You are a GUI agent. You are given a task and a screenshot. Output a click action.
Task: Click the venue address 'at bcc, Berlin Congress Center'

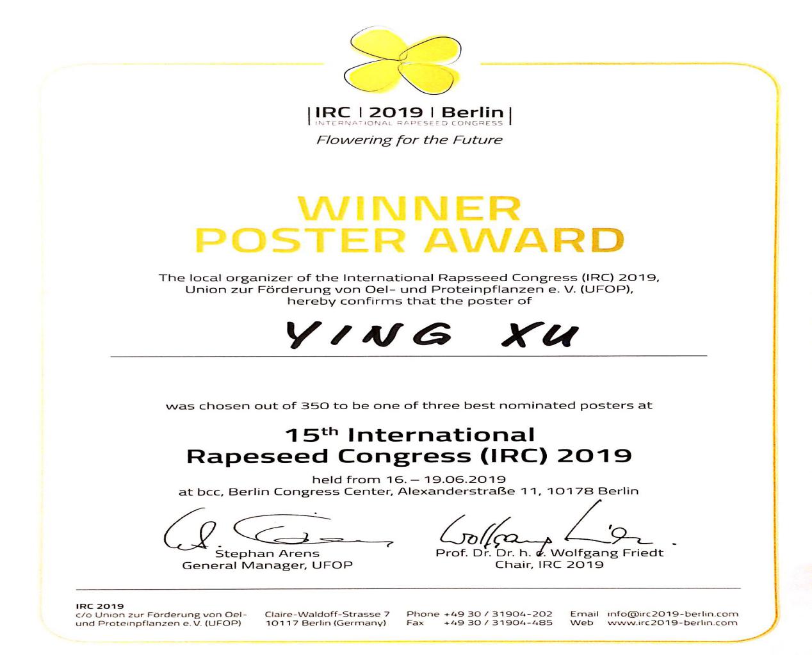tap(409, 492)
